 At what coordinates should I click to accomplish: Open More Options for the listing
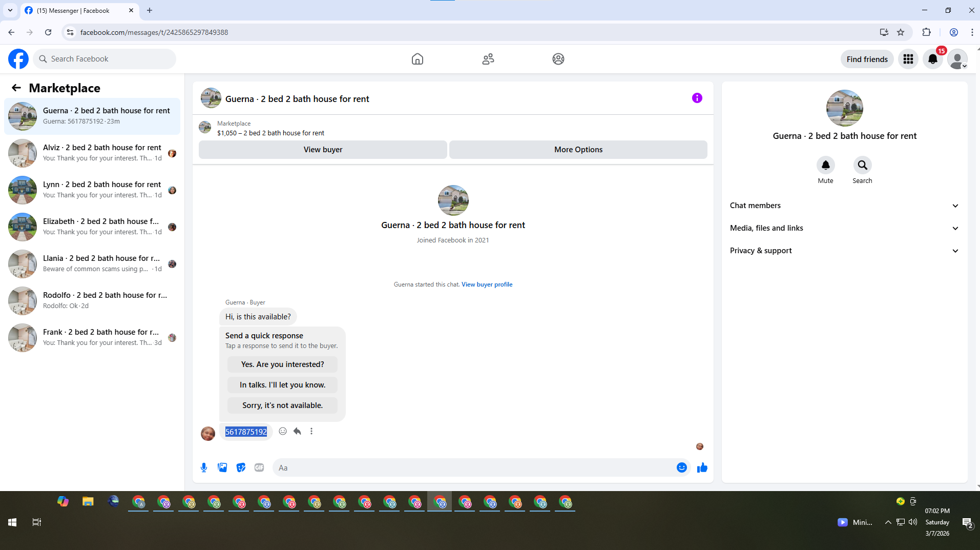[578, 150]
